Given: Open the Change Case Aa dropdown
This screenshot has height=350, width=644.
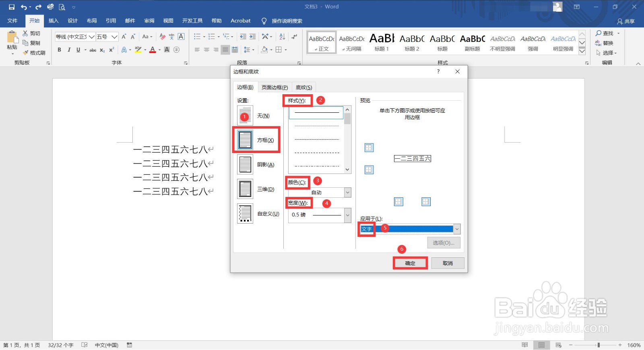Looking at the screenshot, I should [x=147, y=37].
